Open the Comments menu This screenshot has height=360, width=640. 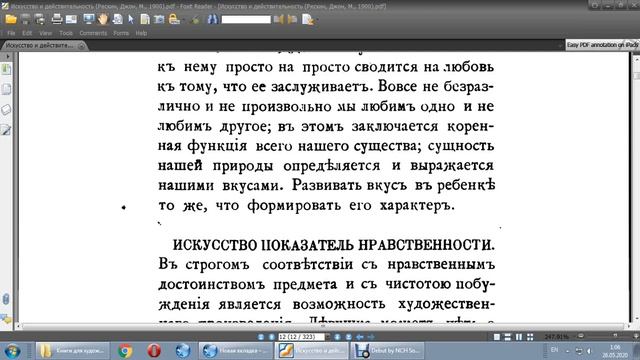point(93,33)
